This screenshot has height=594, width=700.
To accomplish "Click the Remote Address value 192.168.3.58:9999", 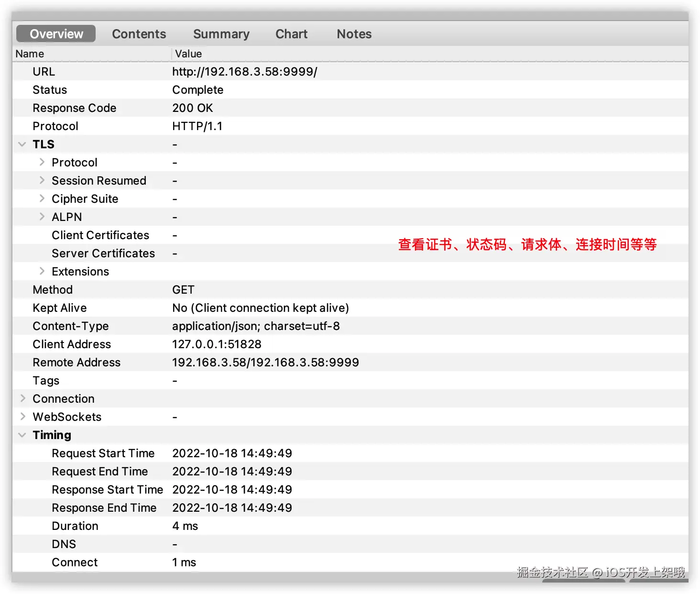I will tap(265, 363).
